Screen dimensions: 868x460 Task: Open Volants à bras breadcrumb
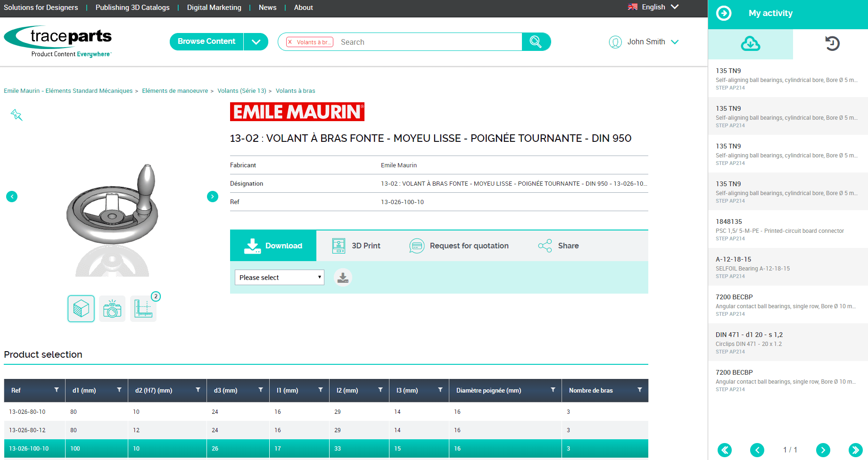coord(296,90)
